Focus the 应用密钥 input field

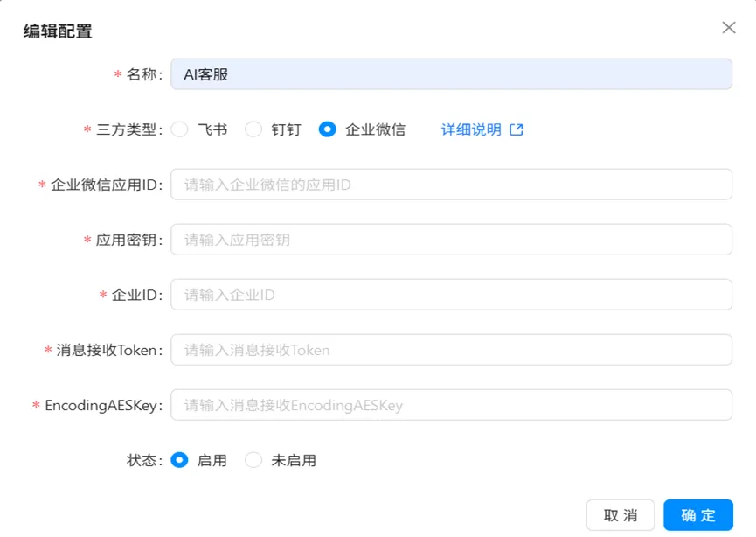tap(451, 240)
